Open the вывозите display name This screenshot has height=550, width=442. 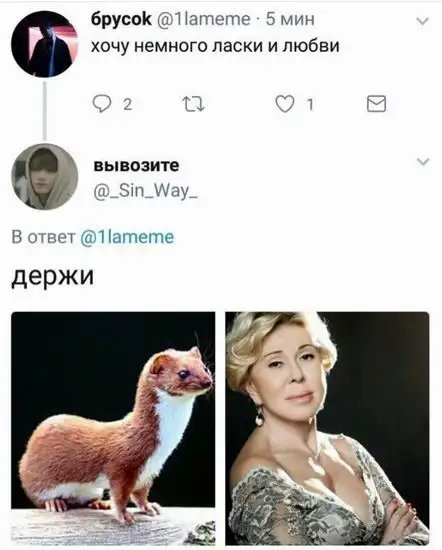[136, 165]
